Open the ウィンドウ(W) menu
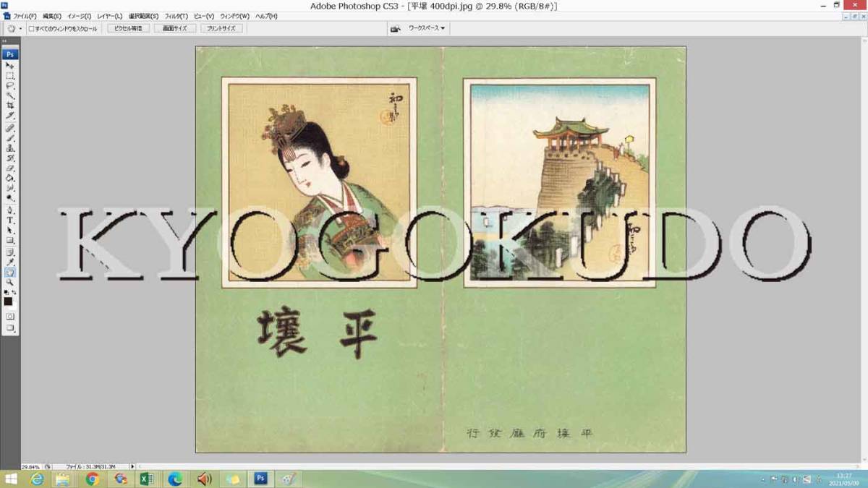The height and width of the screenshot is (488, 868). click(x=234, y=16)
